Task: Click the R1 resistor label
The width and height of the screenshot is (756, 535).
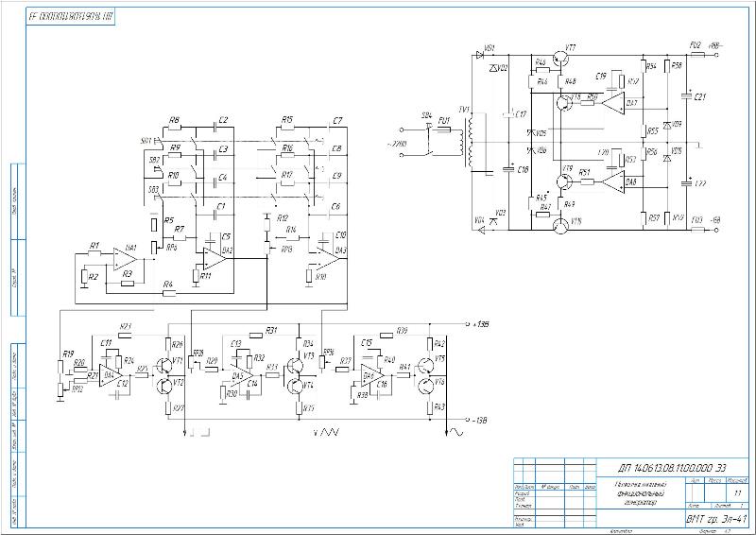Action: click(94, 246)
